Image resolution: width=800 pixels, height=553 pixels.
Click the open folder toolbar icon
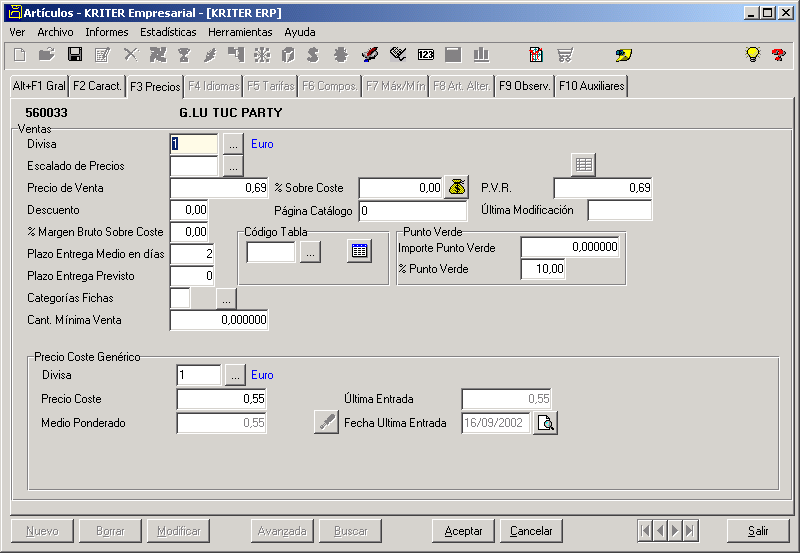[47, 55]
